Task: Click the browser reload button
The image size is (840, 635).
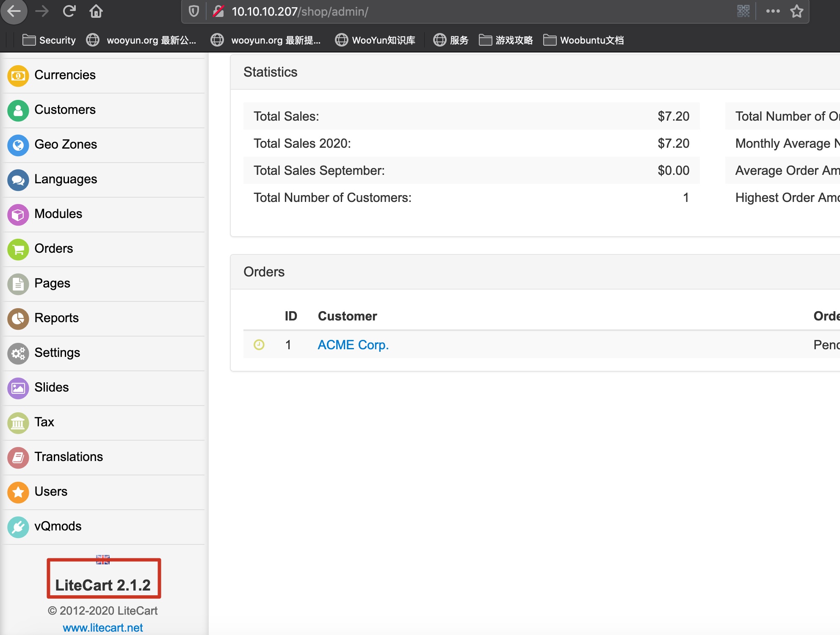Action: coord(69,11)
